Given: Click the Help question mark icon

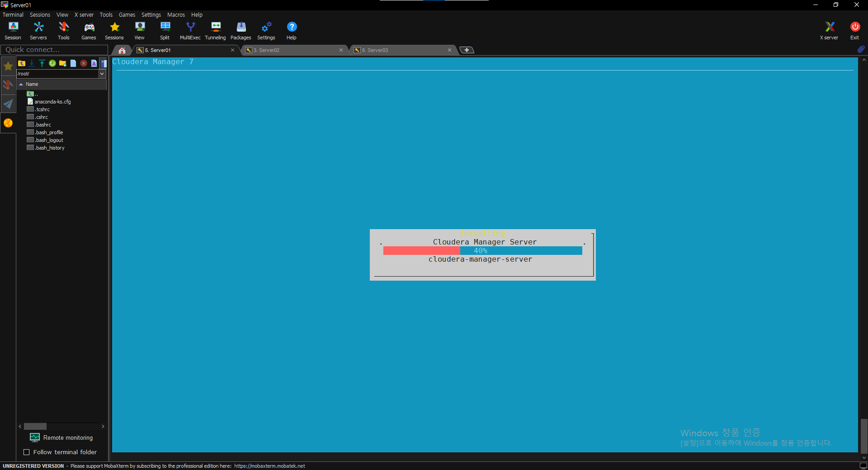Looking at the screenshot, I should 292,31.
